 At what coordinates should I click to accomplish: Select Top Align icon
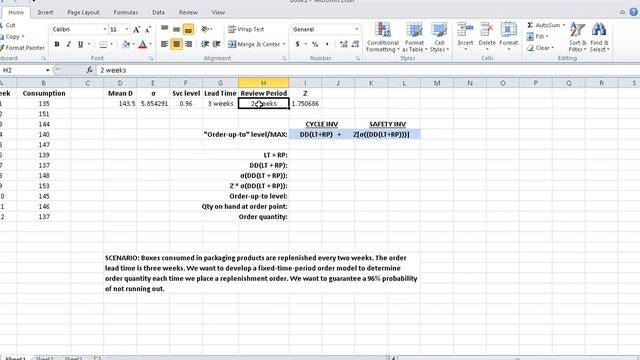[164, 29]
